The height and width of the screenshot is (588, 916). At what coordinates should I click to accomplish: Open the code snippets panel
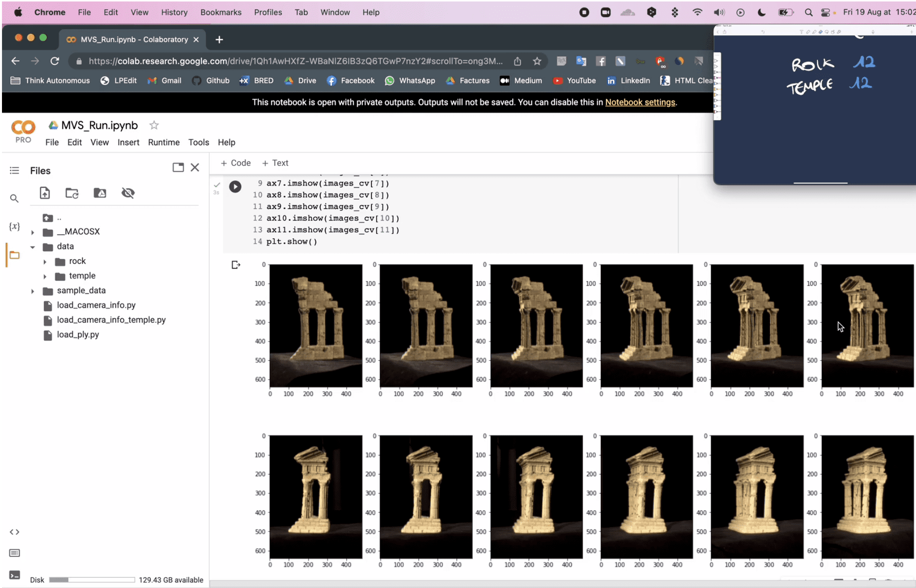(x=14, y=532)
